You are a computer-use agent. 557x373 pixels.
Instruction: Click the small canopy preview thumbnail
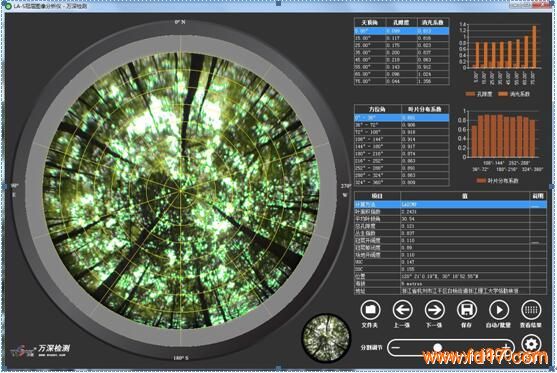click(326, 338)
